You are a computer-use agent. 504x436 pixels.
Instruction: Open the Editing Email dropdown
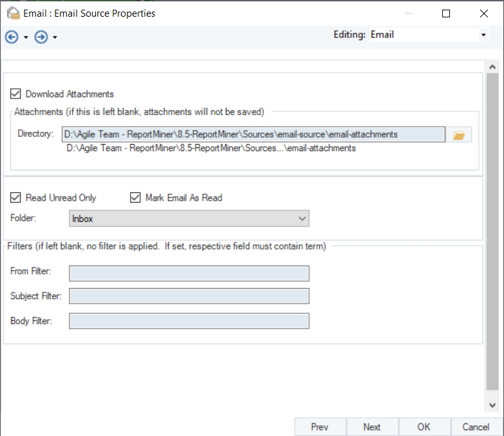pos(483,35)
